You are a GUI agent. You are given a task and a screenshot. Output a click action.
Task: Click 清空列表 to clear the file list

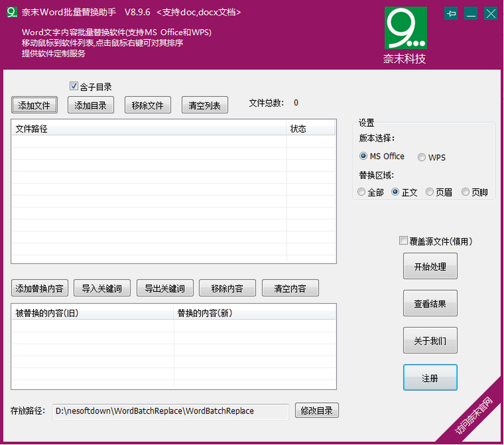coord(205,105)
